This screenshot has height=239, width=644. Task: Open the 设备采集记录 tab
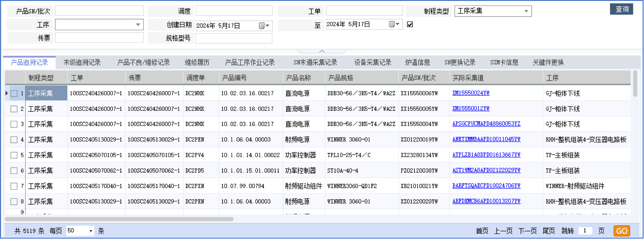coord(373,62)
